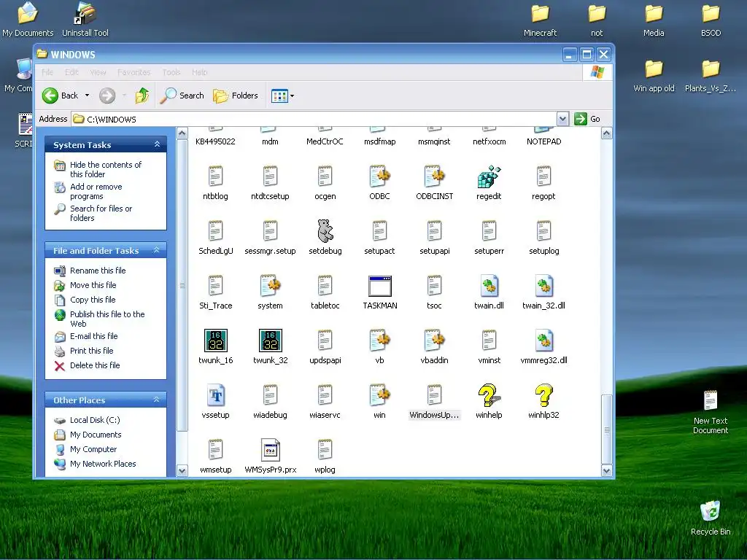Image resolution: width=747 pixels, height=560 pixels.
Task: Select the vbaddin settings file icon
Action: point(435,341)
